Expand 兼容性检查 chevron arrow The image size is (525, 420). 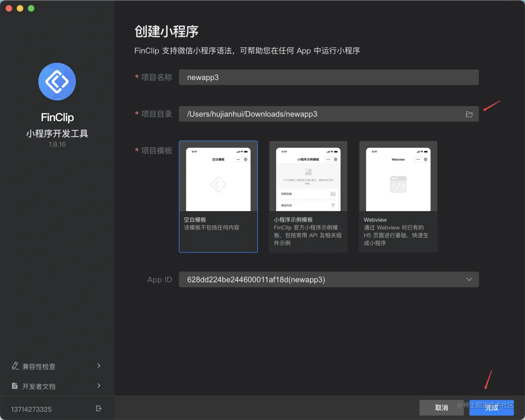pos(99,366)
